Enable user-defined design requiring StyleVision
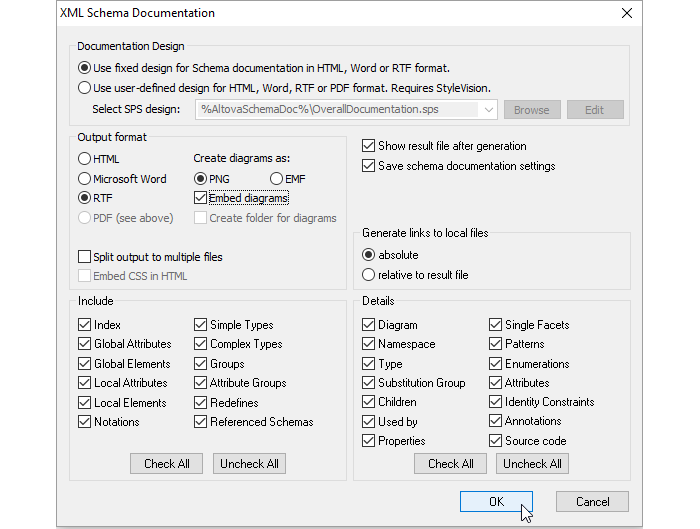This screenshot has height=529, width=700. [85, 87]
